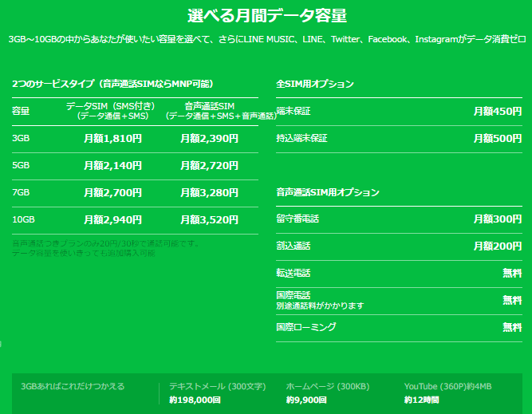Click the 割込通話 option label

[x=294, y=246]
